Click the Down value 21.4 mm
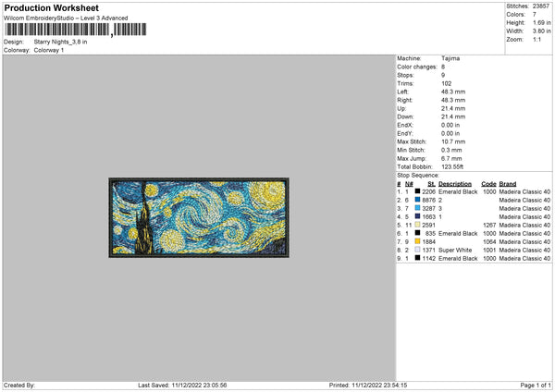Image resolution: width=555 pixels, height=392 pixels. point(453,116)
